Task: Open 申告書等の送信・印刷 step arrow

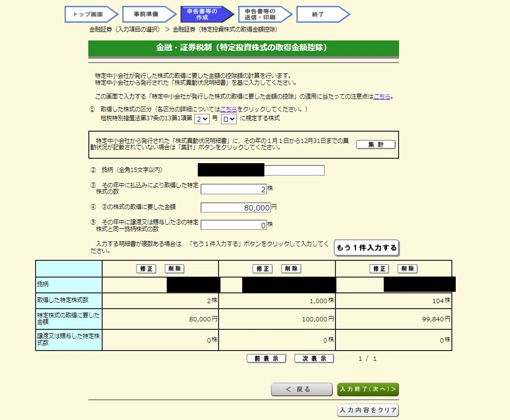Action: (265, 14)
